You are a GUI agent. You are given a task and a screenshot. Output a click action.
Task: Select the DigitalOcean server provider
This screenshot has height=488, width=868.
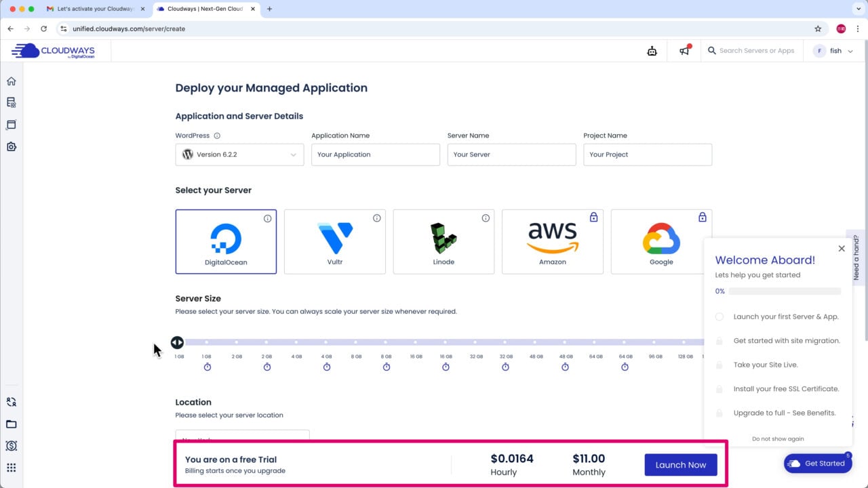[x=226, y=241]
